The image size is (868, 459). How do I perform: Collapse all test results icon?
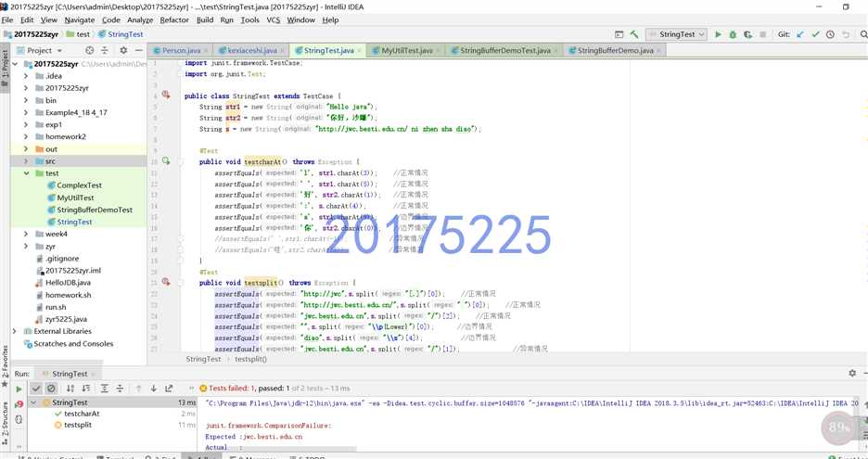pyautogui.click(x=119, y=389)
